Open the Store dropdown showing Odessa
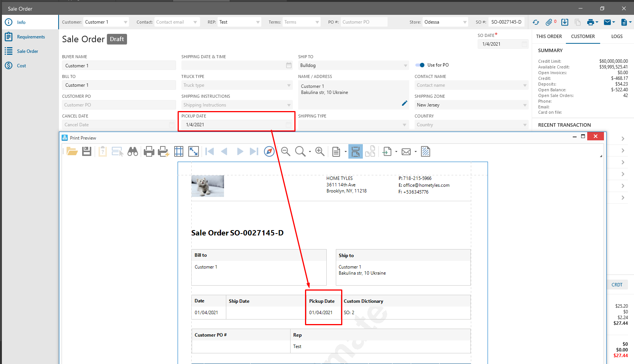634x364 pixels. pyautogui.click(x=465, y=22)
